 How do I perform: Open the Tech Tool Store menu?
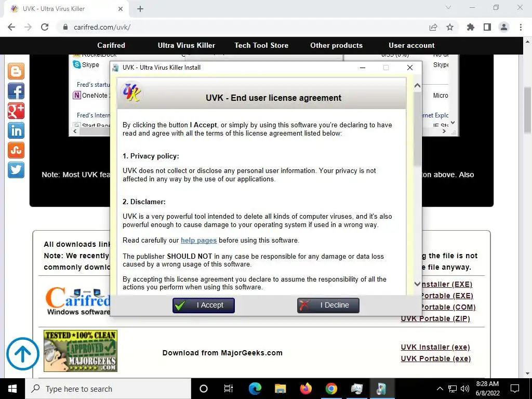[261, 45]
